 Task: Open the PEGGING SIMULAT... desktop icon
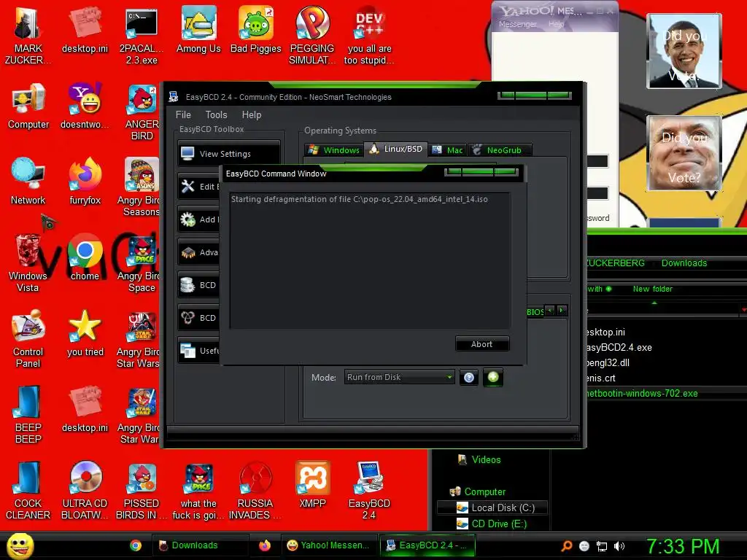click(x=312, y=36)
